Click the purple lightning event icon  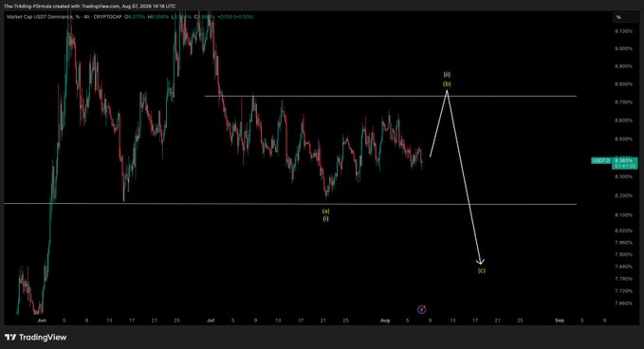[x=421, y=309]
